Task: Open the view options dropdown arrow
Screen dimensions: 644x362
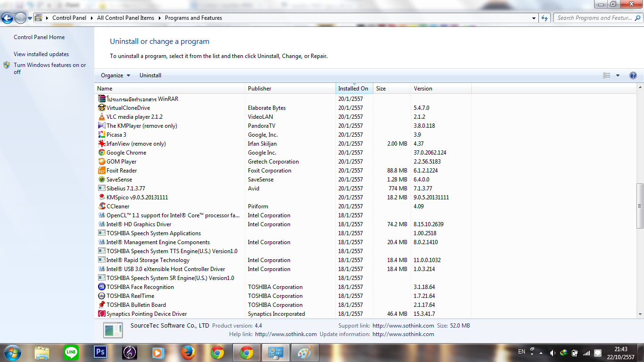Action: 618,75
